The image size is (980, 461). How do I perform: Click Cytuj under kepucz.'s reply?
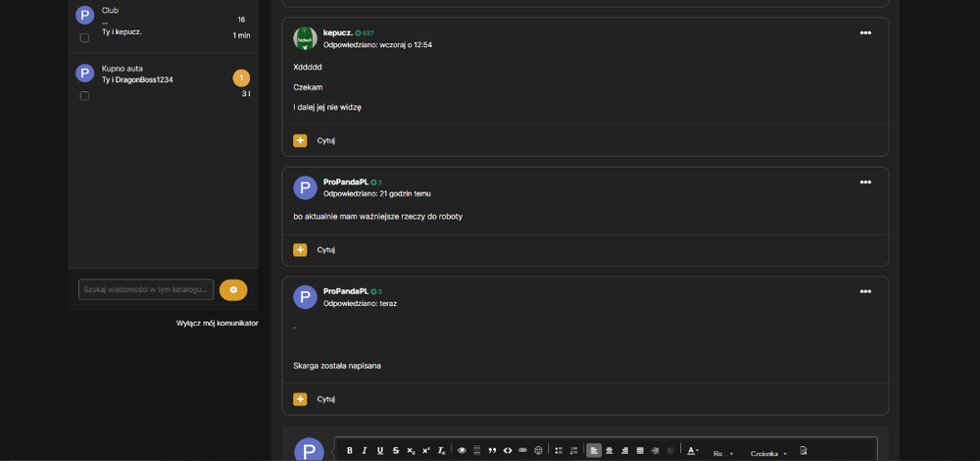(325, 140)
